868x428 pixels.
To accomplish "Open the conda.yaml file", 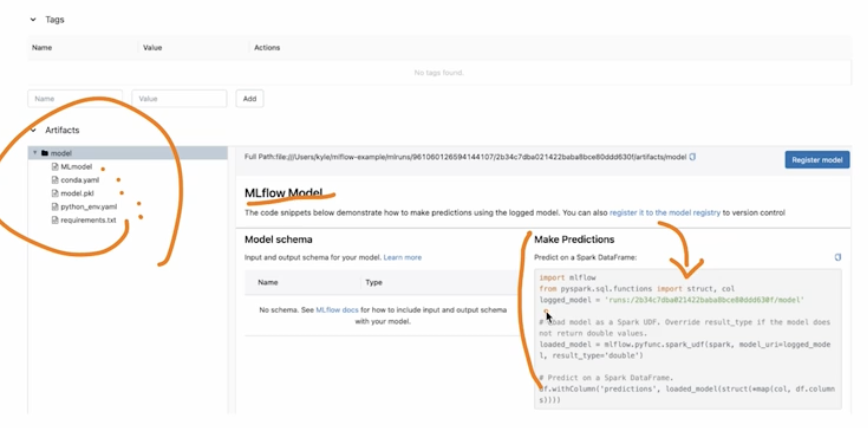I will pyautogui.click(x=80, y=180).
